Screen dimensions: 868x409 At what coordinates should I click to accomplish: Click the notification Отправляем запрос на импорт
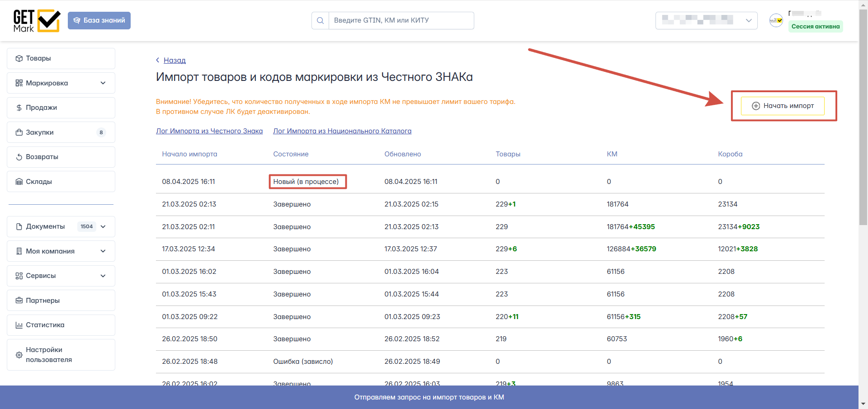click(x=429, y=397)
